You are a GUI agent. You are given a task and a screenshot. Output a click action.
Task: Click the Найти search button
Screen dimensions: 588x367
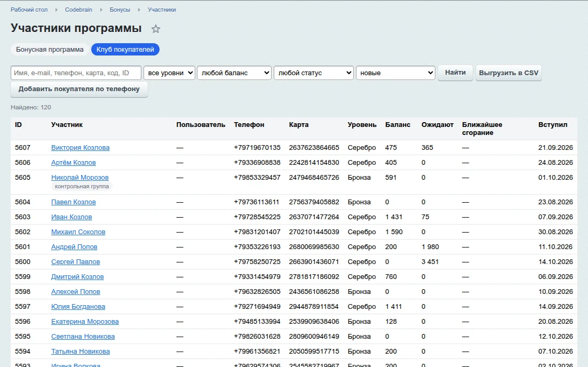pos(455,73)
